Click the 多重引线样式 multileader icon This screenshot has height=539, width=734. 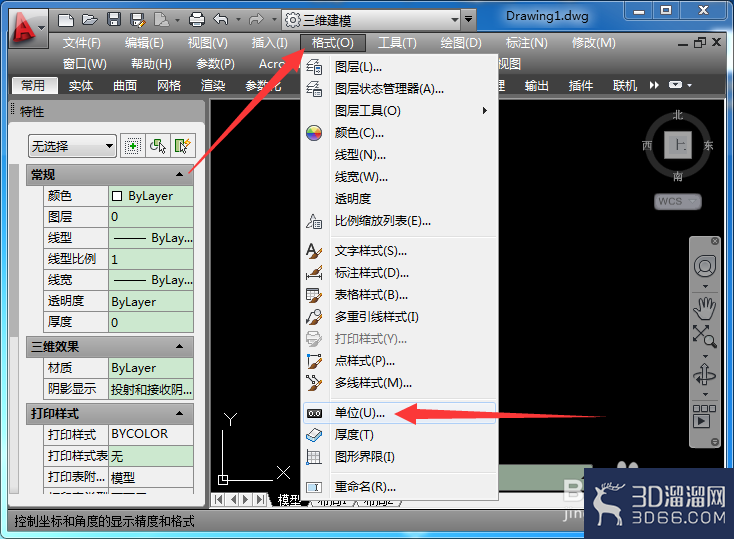tap(314, 317)
